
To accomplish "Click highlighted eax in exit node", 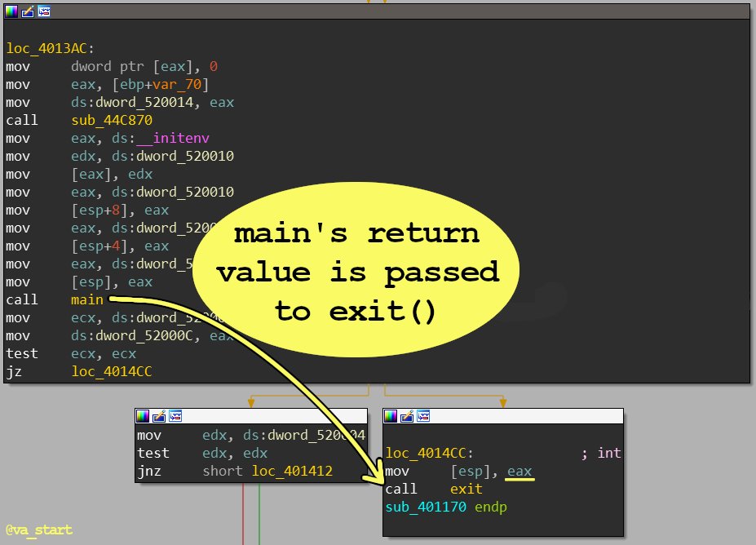I will coord(519,472).
